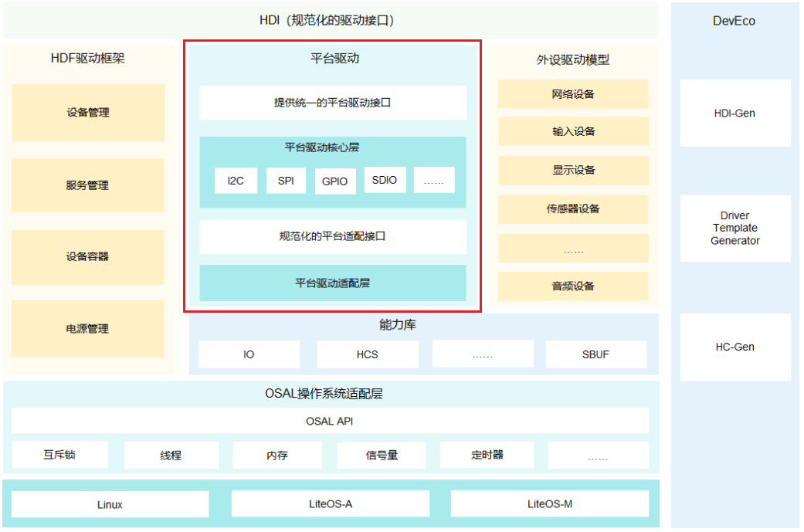Image resolution: width=804 pixels, height=532 pixels.
Task: Select 提供统一的平台驱动接口 box
Action: tap(333, 103)
